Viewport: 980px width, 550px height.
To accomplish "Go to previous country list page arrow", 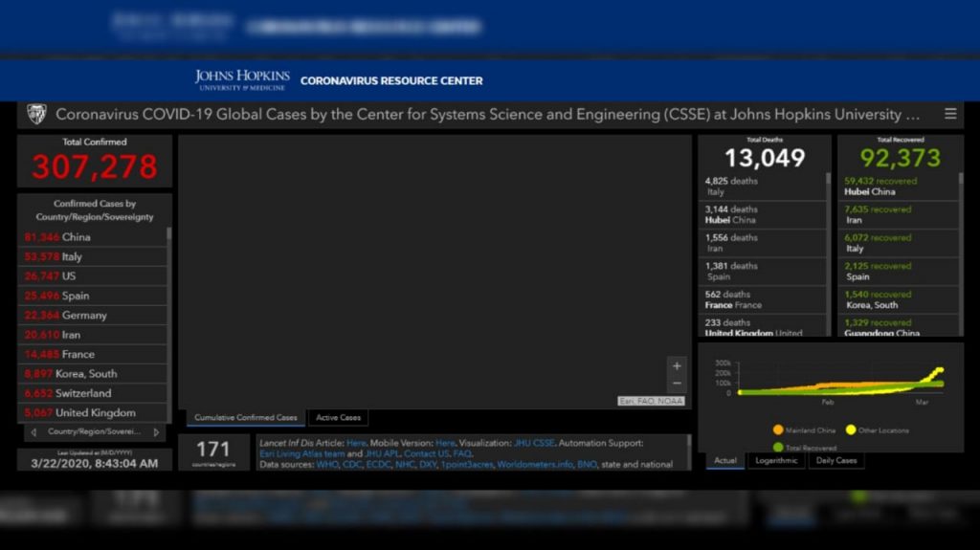I will coord(33,432).
